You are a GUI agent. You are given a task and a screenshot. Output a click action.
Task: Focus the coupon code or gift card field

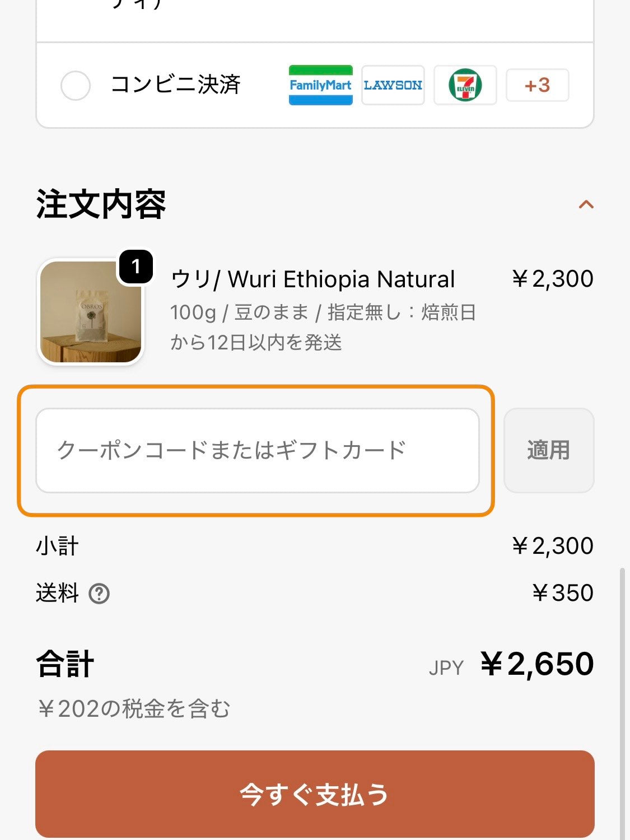pyautogui.click(x=258, y=450)
